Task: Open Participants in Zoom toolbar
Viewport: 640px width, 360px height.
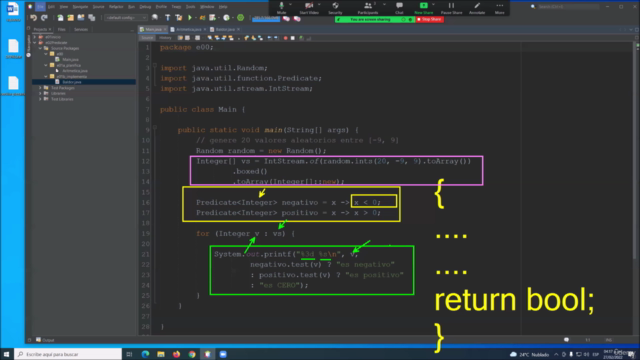Action: tap(368, 8)
